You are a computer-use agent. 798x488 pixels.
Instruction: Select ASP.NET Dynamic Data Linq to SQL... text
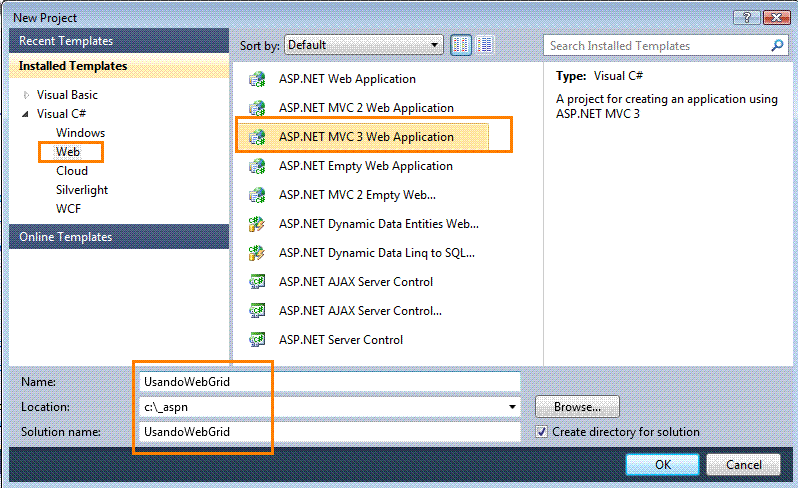377,253
